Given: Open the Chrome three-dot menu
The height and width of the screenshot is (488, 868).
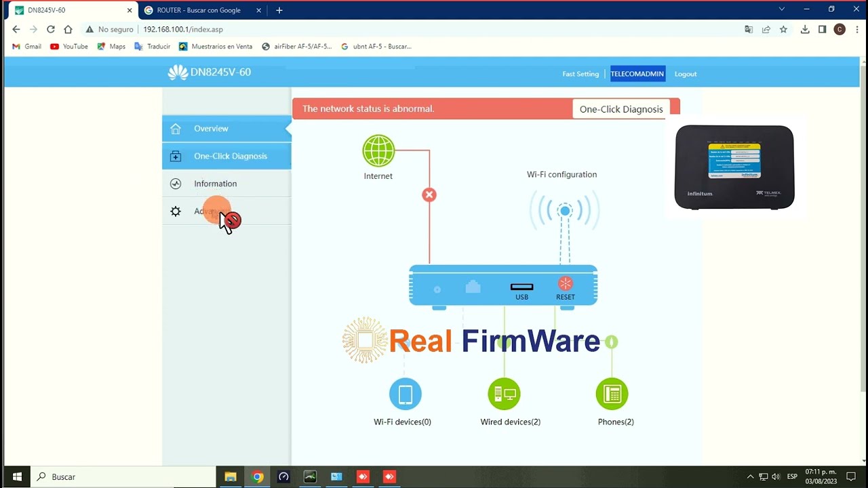Looking at the screenshot, I should pos(856,29).
